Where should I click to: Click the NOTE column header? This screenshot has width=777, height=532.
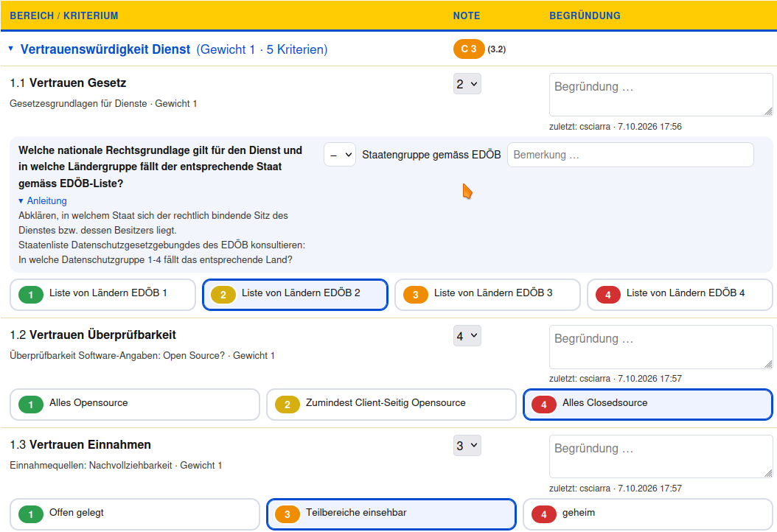[467, 15]
